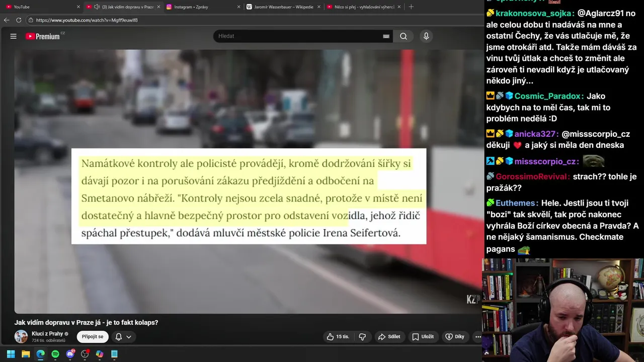Viewport: 644px width, 362px height.
Task: Share the video via Sdílet button
Action: pos(389,337)
